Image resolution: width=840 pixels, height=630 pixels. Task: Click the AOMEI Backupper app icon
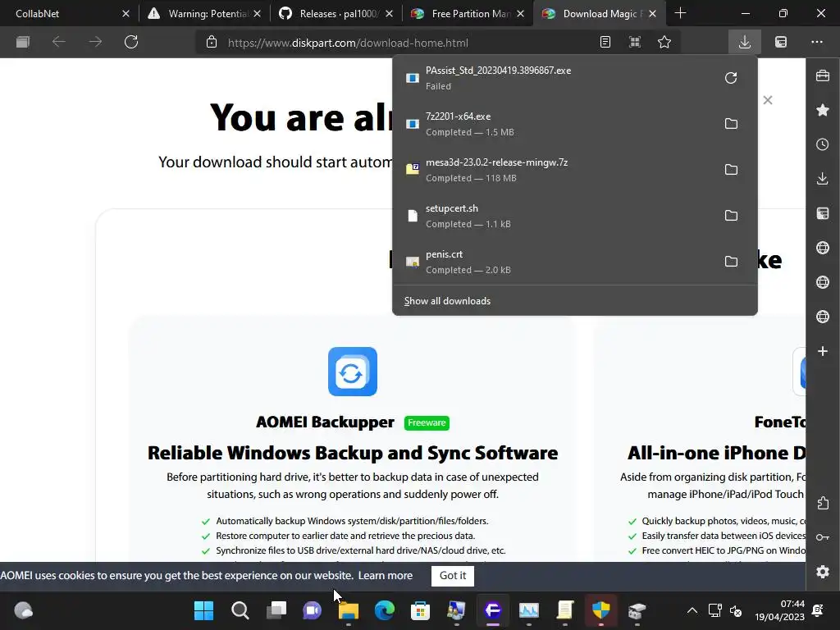[353, 372]
